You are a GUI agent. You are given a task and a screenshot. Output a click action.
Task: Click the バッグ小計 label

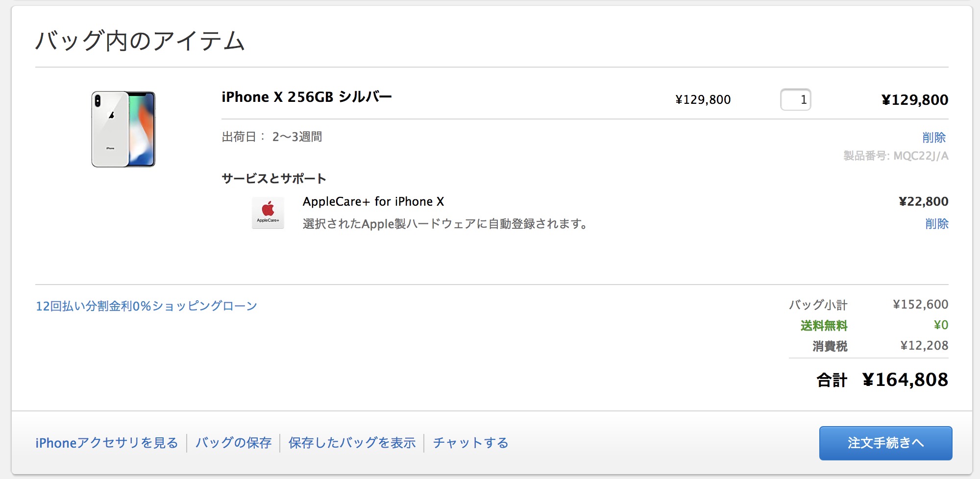point(818,305)
